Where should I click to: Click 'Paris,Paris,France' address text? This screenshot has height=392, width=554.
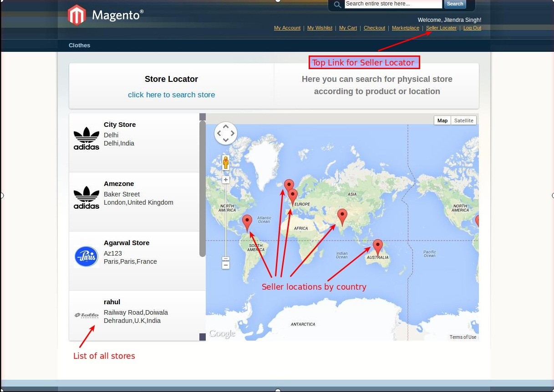tap(130, 261)
